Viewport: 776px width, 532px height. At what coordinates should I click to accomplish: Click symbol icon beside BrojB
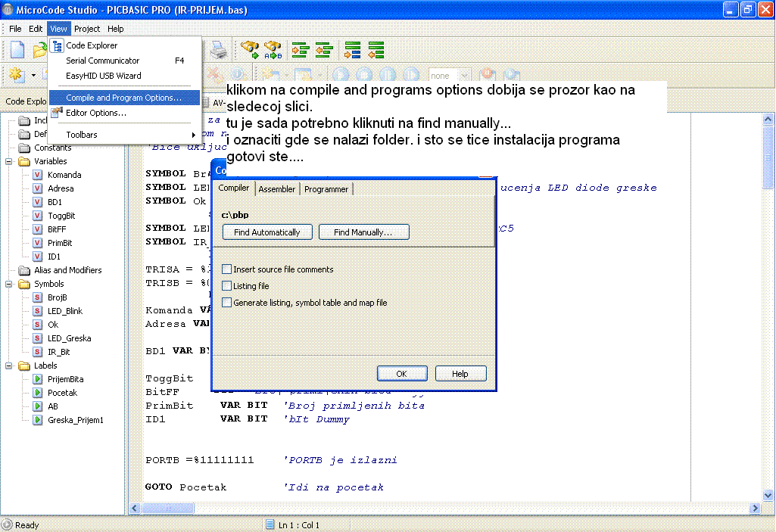point(37,297)
